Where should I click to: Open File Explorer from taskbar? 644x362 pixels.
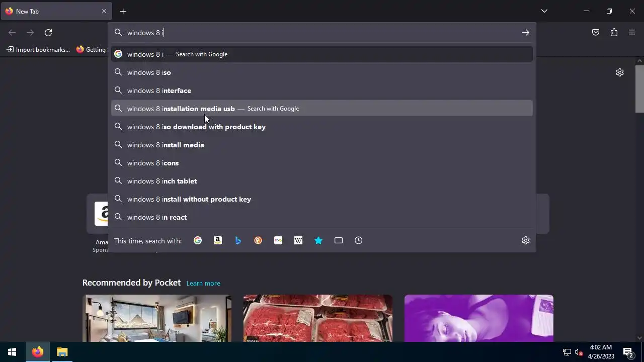coord(62,352)
